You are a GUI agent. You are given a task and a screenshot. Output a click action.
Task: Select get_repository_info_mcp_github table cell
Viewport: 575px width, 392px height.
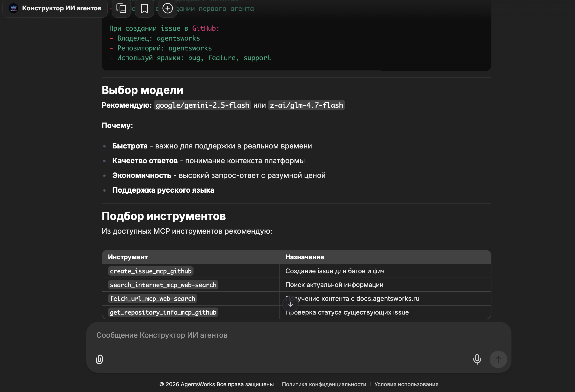tap(163, 312)
